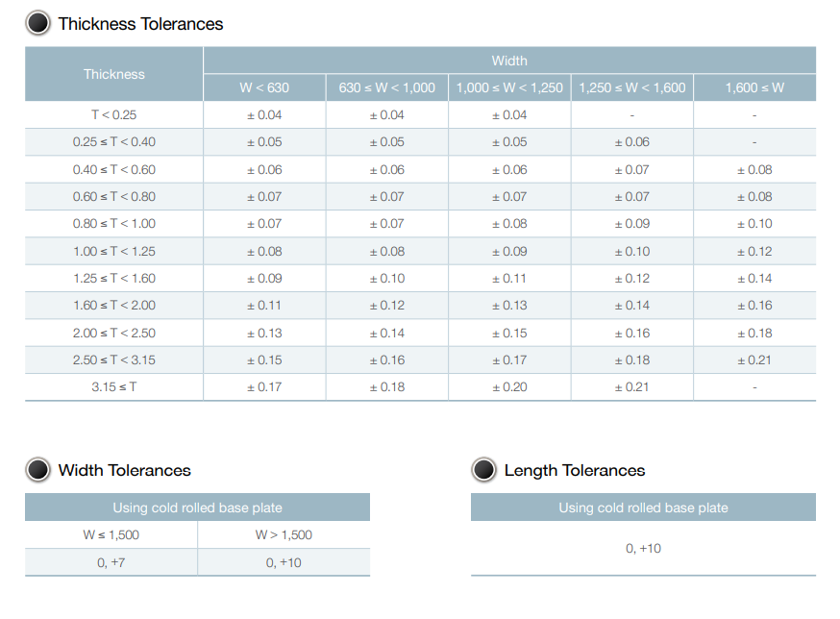This screenshot has height=619, width=840.
Task: Click ± 0.15 in the 2.00 ≤ T < 2.50 row
Action: (x=509, y=333)
